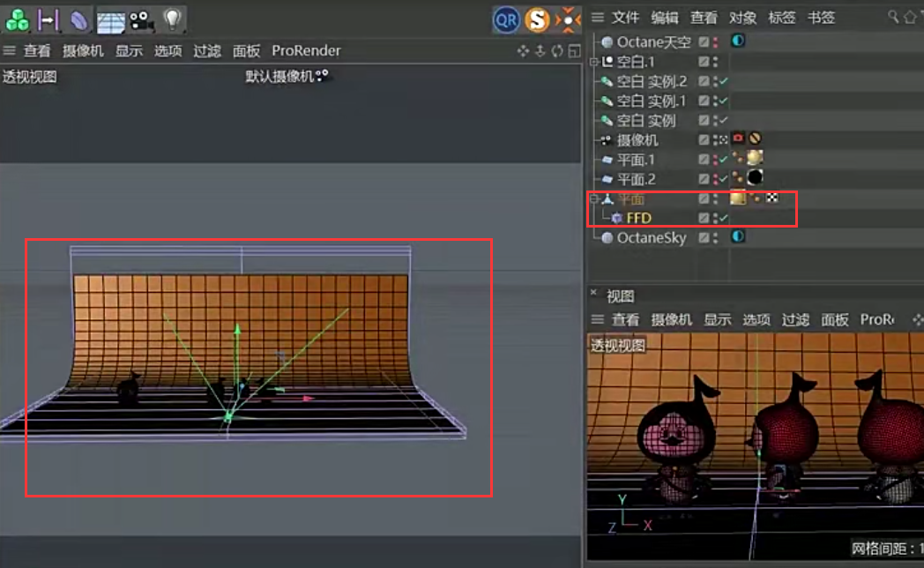Click layer square of 平面 row
Viewport: 924px width, 568px height.
pyautogui.click(x=704, y=199)
